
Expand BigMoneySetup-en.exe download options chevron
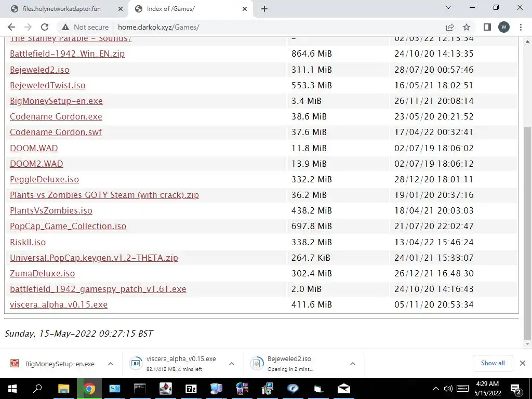[x=111, y=364]
